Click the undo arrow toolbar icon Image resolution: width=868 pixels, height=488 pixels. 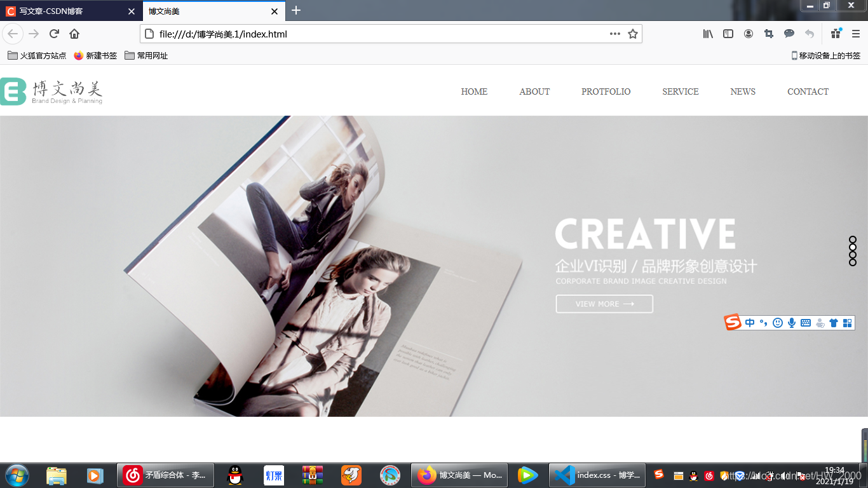coord(810,34)
